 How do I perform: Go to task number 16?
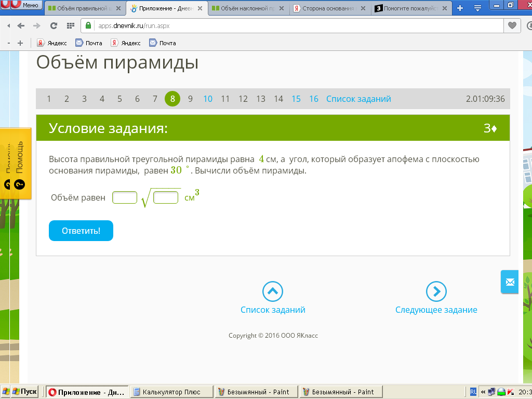pyautogui.click(x=313, y=99)
